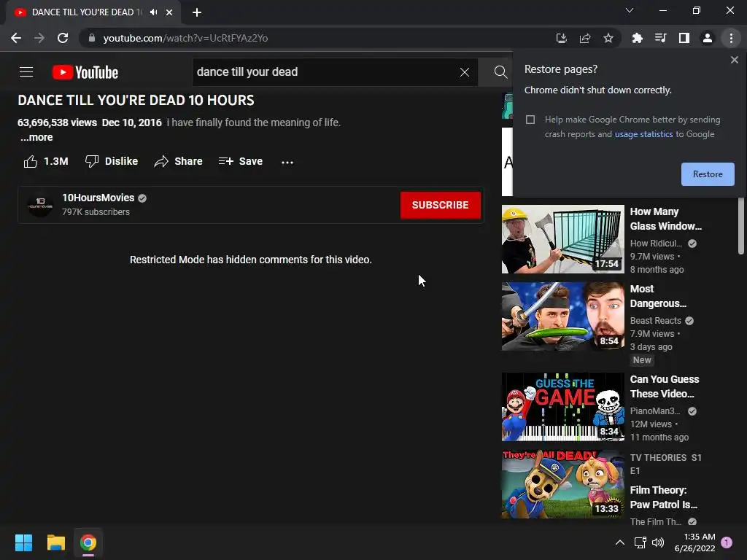Open the usage statistics link
Screen dimensions: 747x560
tap(643, 134)
